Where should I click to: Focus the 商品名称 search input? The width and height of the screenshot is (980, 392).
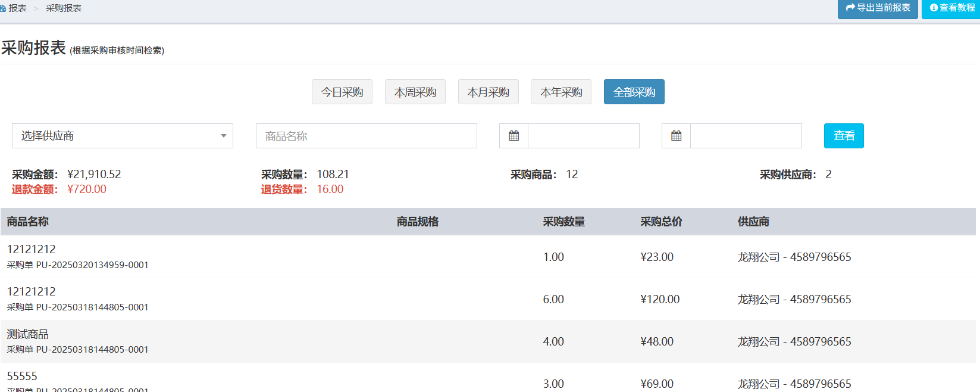[366, 136]
